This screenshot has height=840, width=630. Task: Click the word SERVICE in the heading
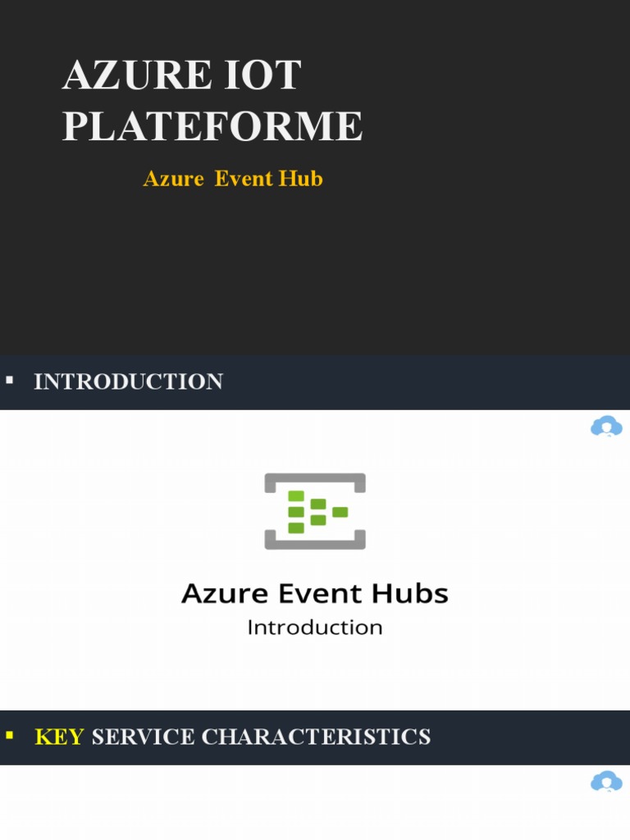point(143,737)
